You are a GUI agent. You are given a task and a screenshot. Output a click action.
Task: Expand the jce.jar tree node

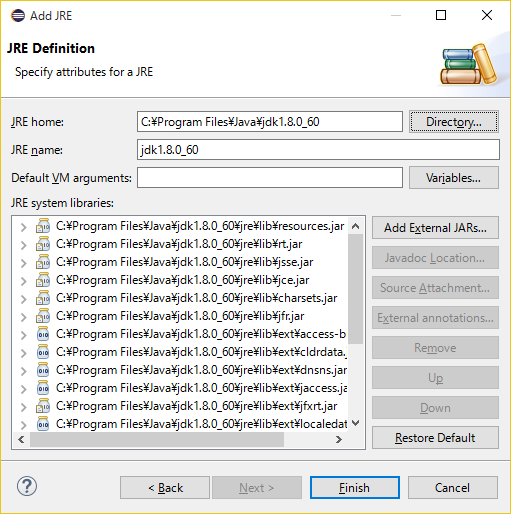pos(23,281)
